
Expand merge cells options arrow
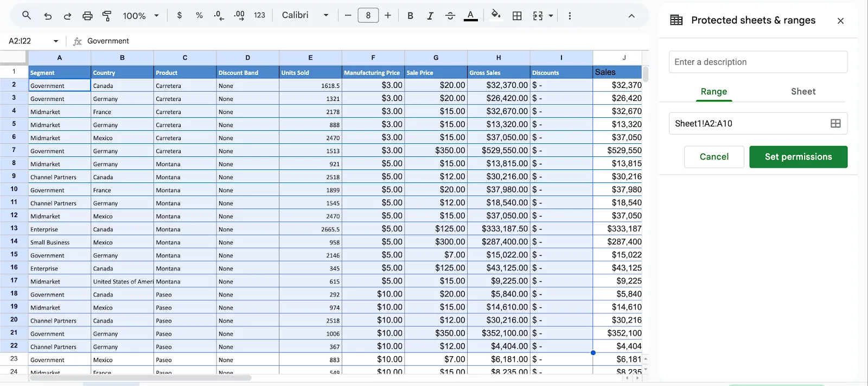click(551, 16)
